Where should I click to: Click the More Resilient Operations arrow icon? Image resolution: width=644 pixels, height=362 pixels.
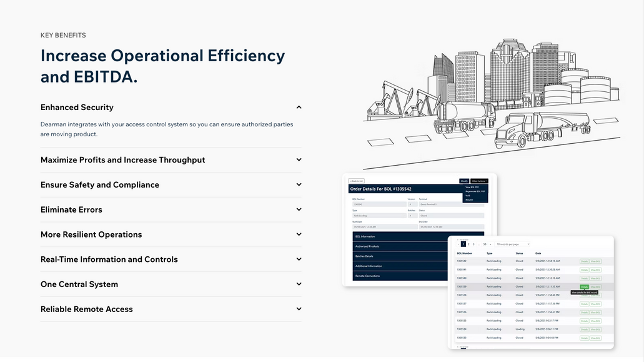coord(299,234)
